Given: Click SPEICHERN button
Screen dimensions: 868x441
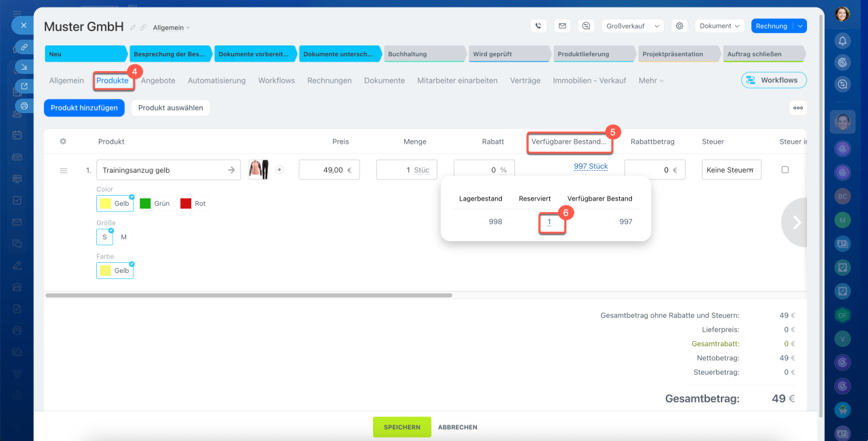Looking at the screenshot, I should pyautogui.click(x=402, y=427).
